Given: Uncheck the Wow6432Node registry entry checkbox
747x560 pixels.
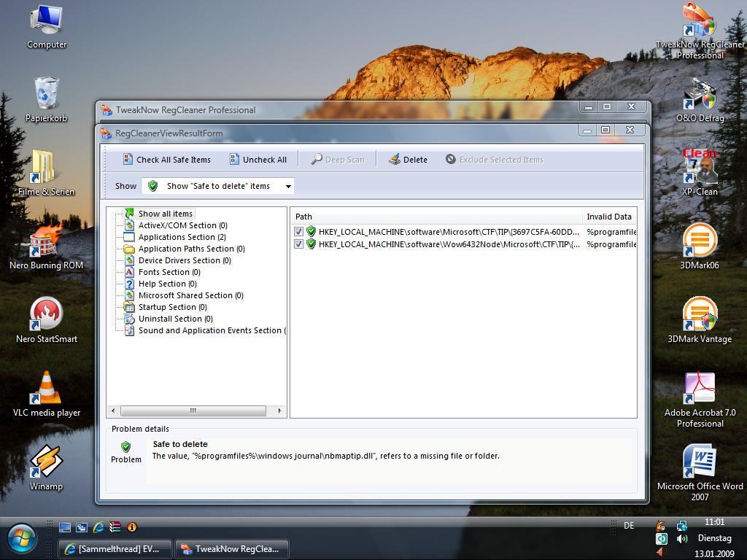Looking at the screenshot, I should [x=298, y=244].
